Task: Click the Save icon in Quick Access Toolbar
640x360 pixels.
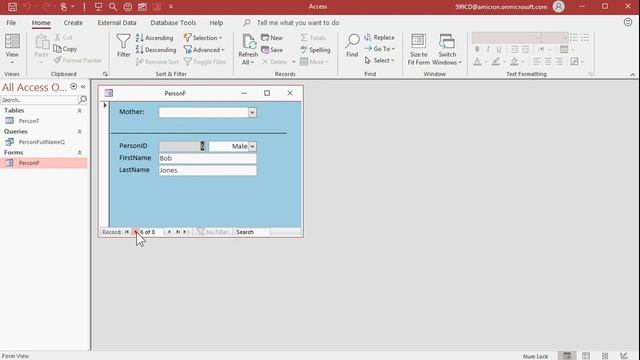Action: tap(12, 7)
